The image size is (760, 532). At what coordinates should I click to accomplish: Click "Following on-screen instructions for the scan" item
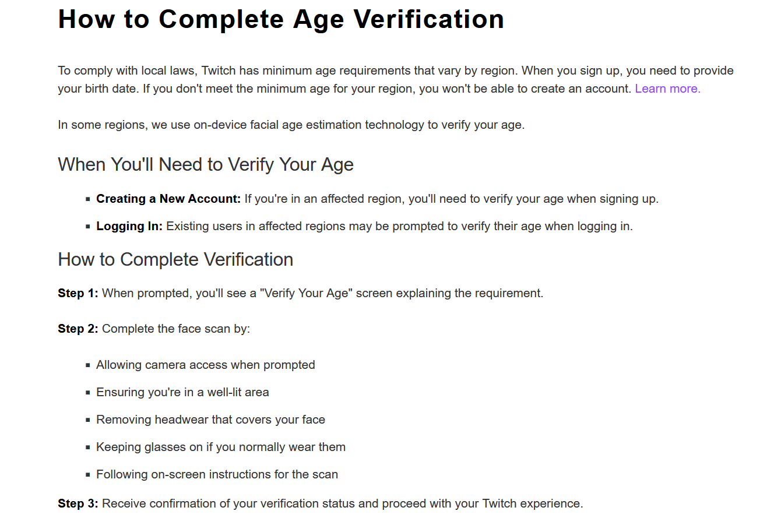217,474
